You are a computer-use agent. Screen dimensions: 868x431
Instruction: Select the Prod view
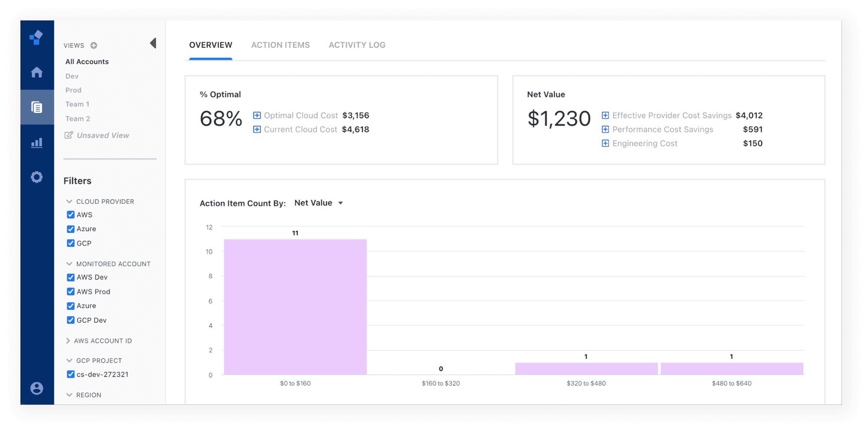(x=73, y=90)
